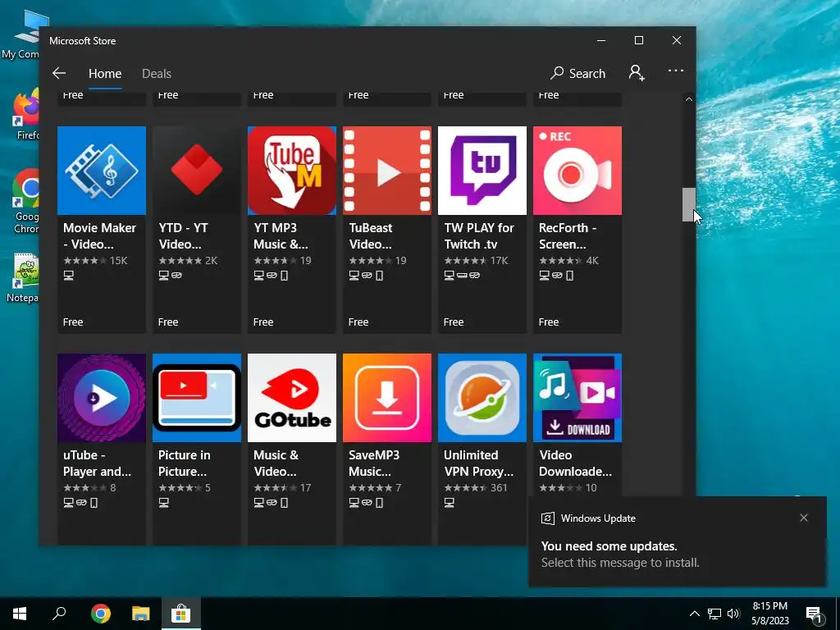The width and height of the screenshot is (840, 630).
Task: Open the Action Center notifications icon
Action: tap(814, 614)
